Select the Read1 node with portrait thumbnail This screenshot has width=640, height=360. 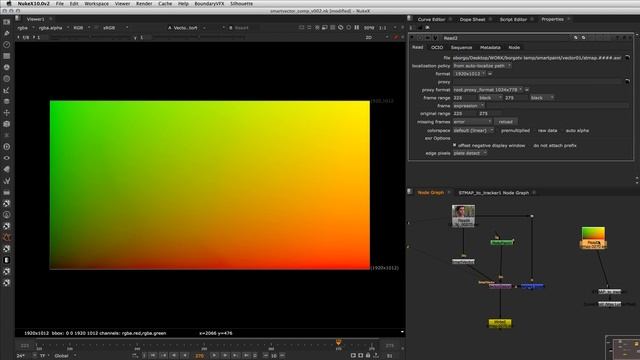(x=463, y=216)
